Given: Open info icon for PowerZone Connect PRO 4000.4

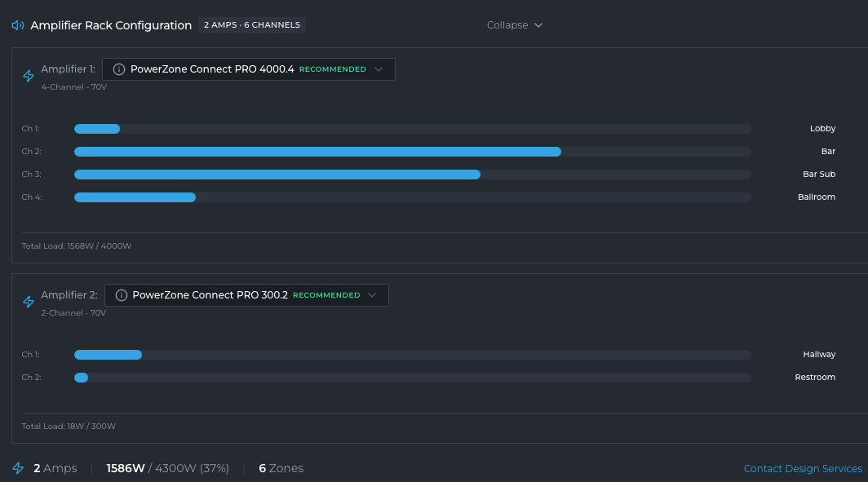Looking at the screenshot, I should [x=119, y=69].
